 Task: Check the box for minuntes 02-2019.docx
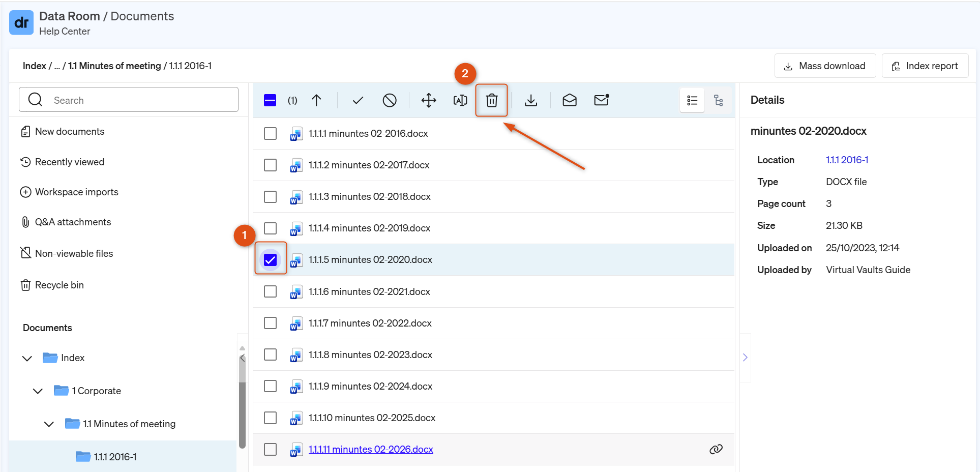pyautogui.click(x=271, y=228)
